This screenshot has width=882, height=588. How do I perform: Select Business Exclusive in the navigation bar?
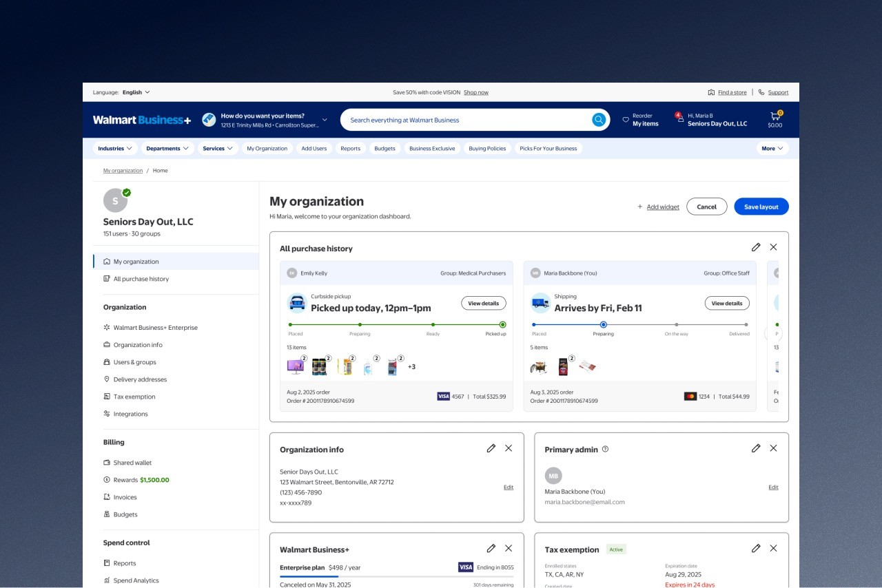[x=432, y=148]
